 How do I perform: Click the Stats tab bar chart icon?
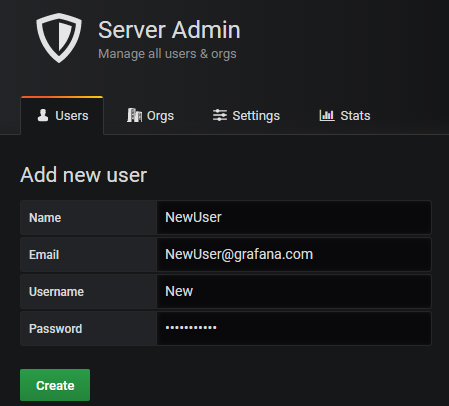[x=327, y=115]
